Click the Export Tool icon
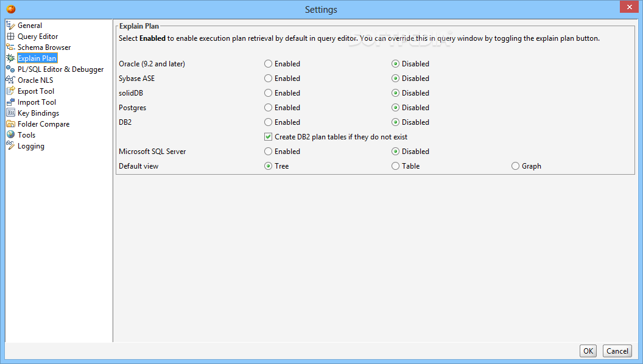Image resolution: width=643 pixels, height=364 pixels. pos(11,91)
